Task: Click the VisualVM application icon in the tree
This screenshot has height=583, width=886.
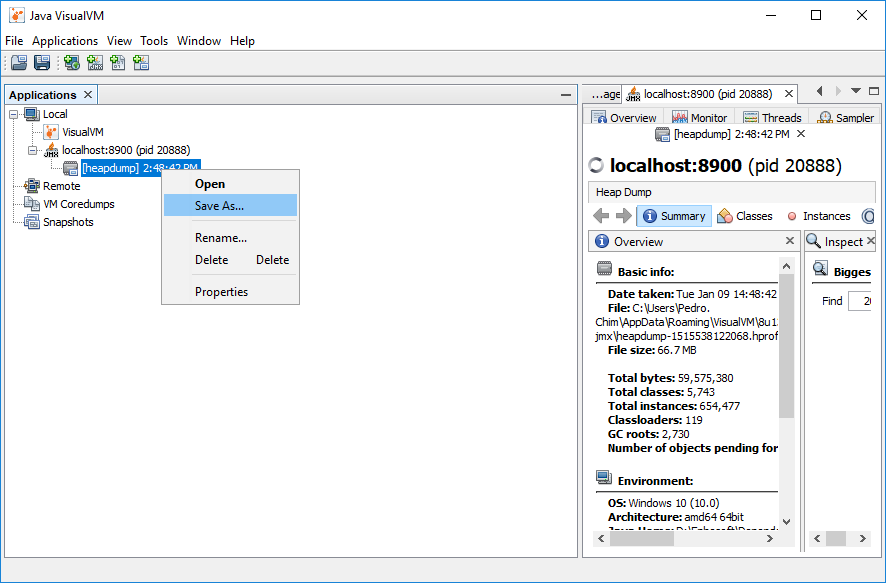Action: point(51,132)
